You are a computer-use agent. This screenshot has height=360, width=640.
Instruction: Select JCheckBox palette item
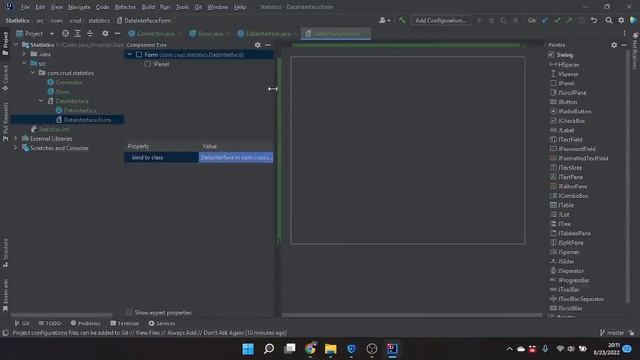[x=567, y=121]
